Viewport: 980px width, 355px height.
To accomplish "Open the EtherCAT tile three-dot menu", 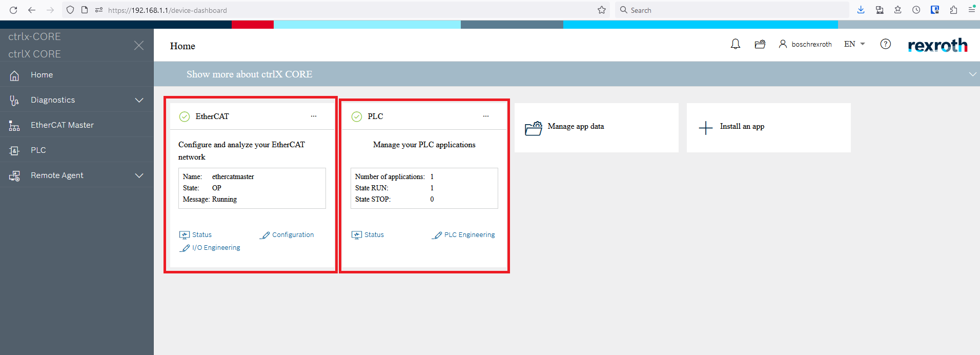I will point(314,116).
